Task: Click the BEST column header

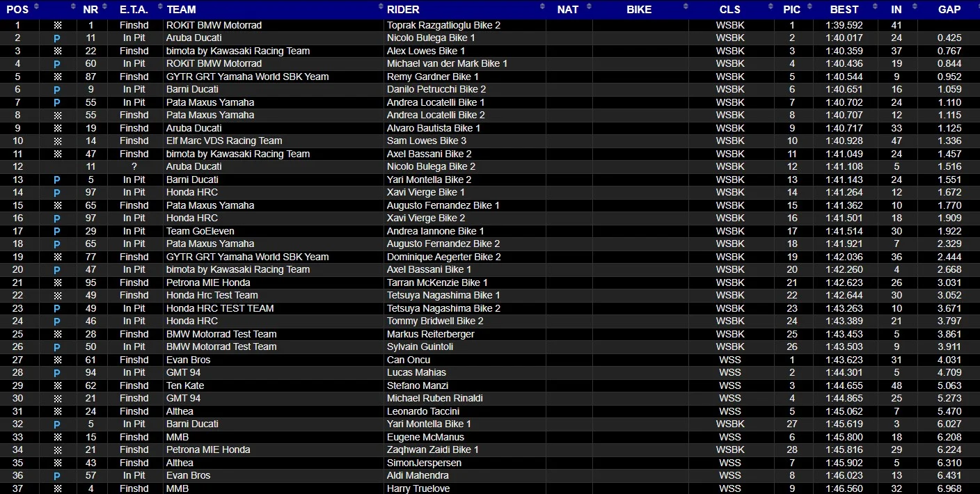Action: 844,9
